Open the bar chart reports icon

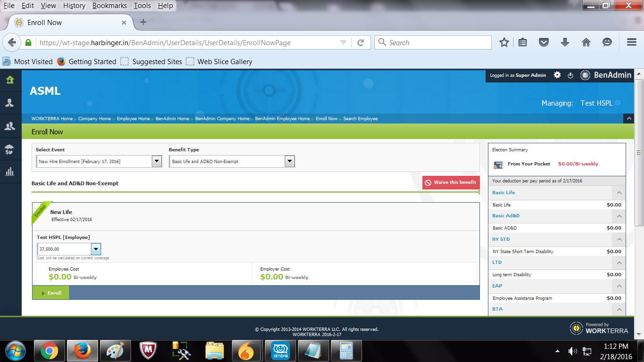coord(10,172)
